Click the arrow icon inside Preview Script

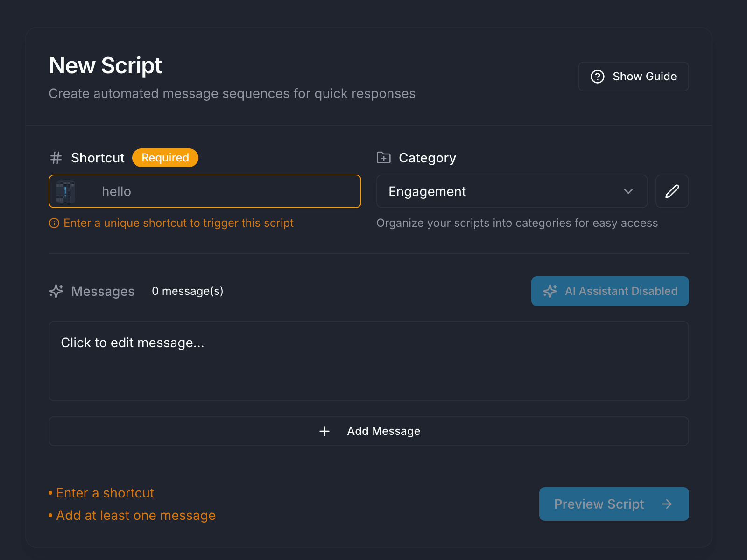click(x=667, y=504)
